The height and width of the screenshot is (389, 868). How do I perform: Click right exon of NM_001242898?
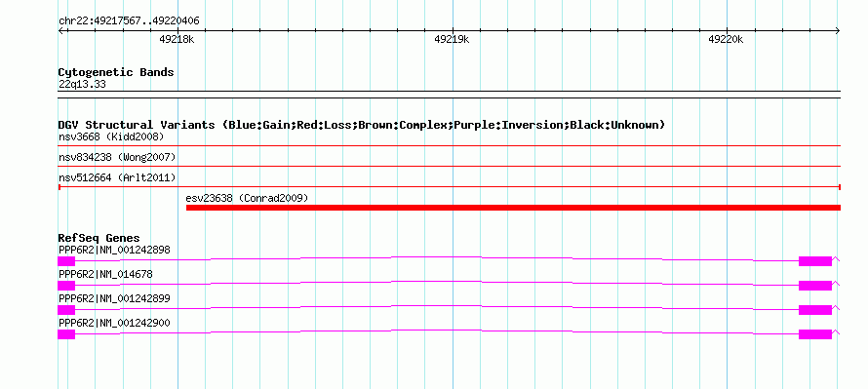pyautogui.click(x=815, y=261)
